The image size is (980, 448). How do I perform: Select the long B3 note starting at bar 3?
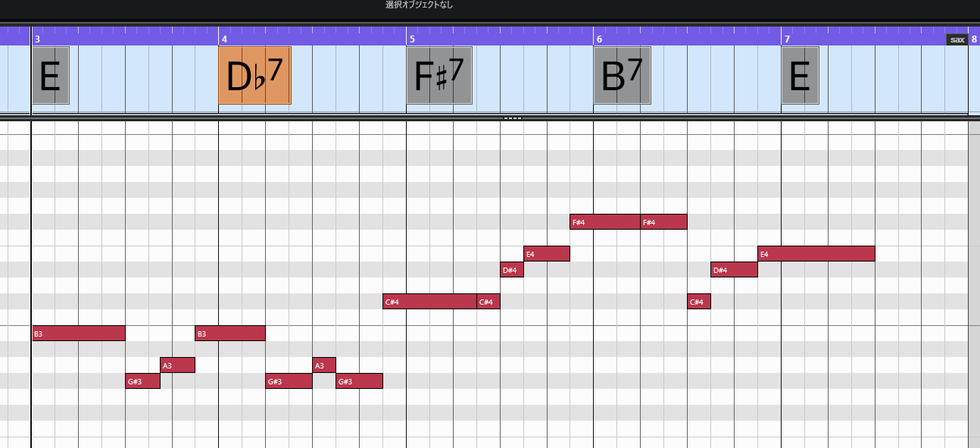coord(78,333)
